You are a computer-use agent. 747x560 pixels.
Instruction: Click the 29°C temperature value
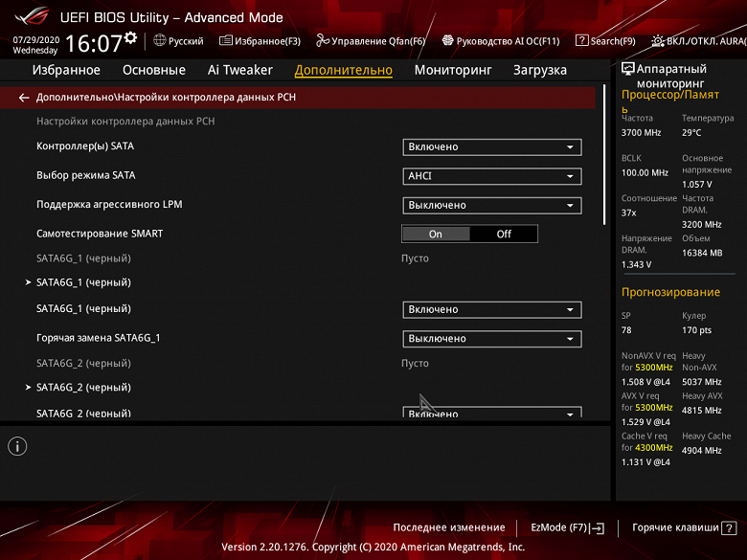(691, 133)
